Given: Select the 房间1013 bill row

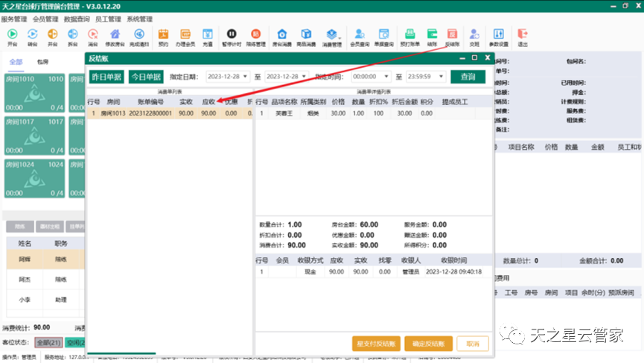Looking at the screenshot, I should [169, 113].
